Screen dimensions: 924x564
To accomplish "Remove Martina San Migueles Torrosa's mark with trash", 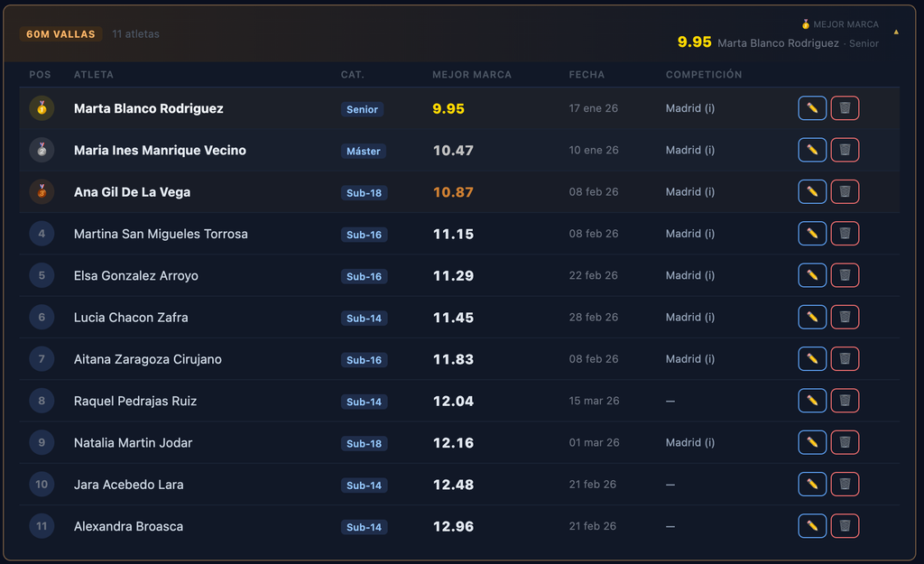I will coord(845,234).
